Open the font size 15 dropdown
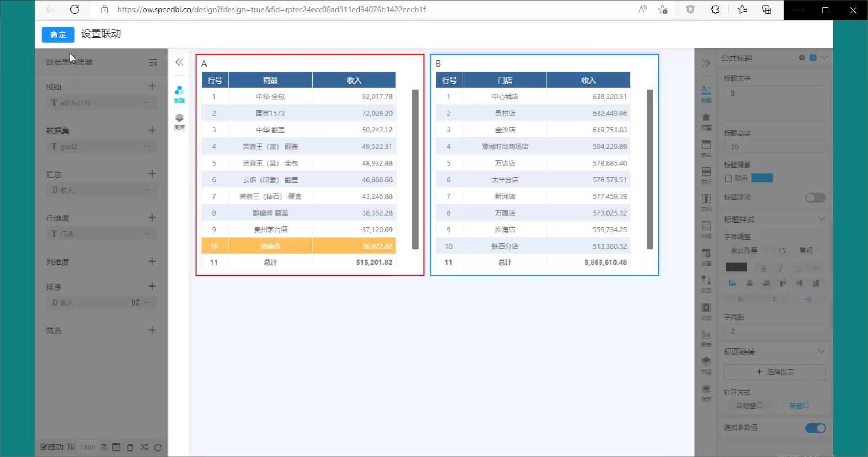 pyautogui.click(x=782, y=251)
